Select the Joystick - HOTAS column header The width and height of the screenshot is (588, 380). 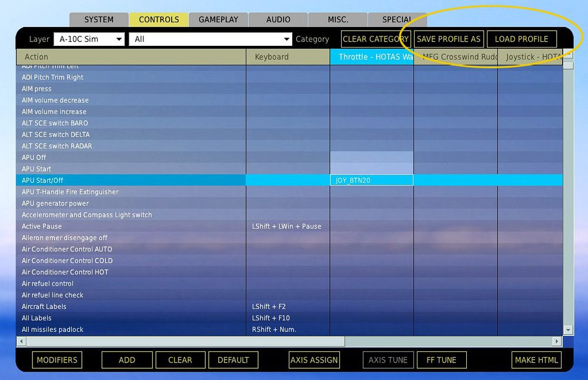[530, 57]
